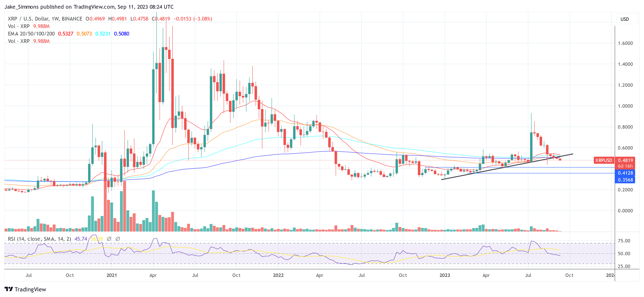Image resolution: width=644 pixels, height=297 pixels.
Task: Click the 0.0000 price axis label
Action: point(625,211)
